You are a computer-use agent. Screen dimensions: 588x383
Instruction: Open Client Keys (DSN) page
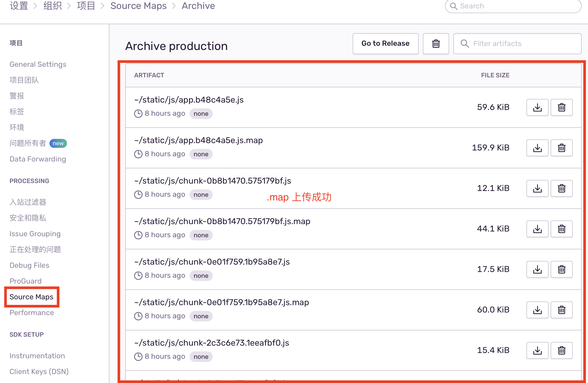pos(39,371)
